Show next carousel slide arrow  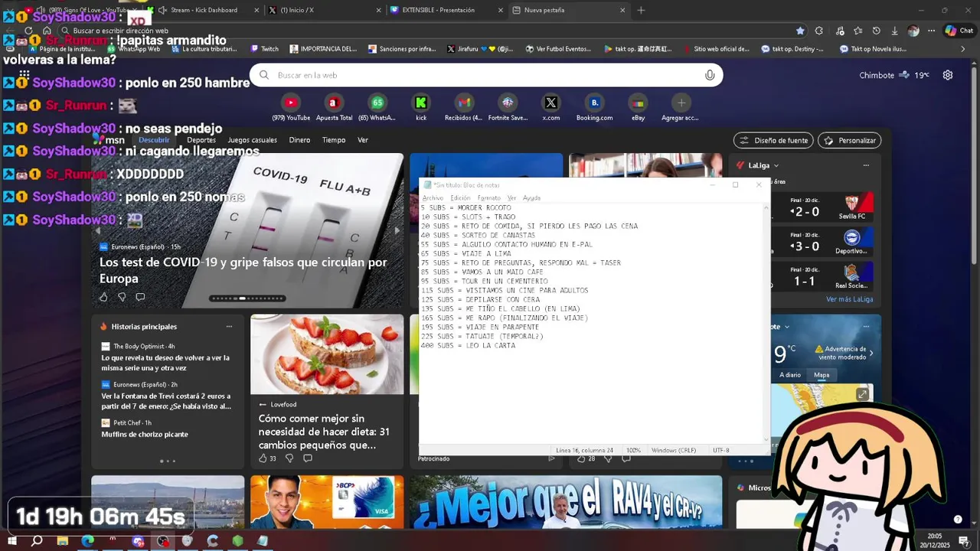tap(396, 230)
